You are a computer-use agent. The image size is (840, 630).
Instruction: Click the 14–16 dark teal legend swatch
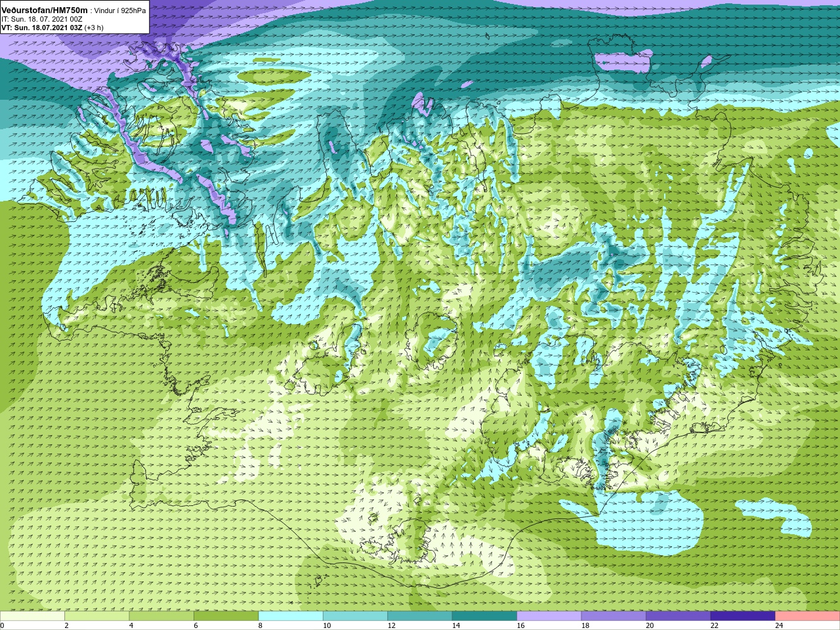click(x=484, y=616)
